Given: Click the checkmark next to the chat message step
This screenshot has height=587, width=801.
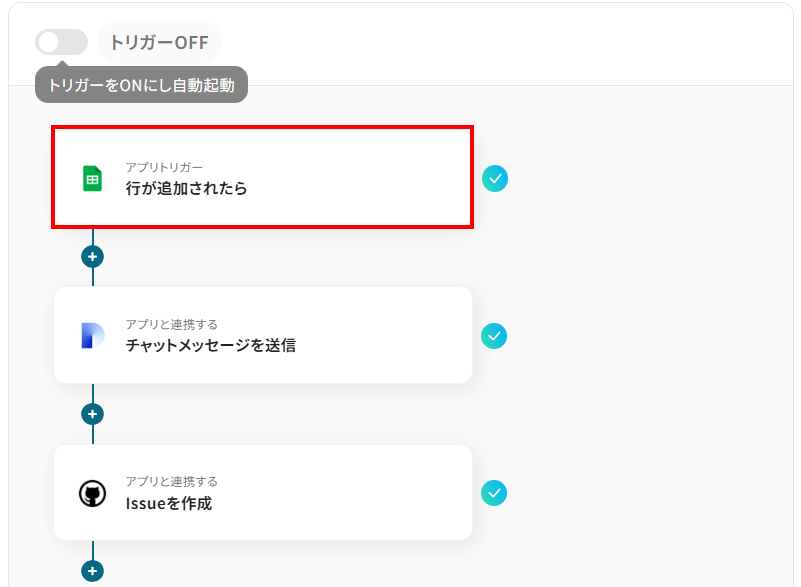Looking at the screenshot, I should tap(494, 336).
